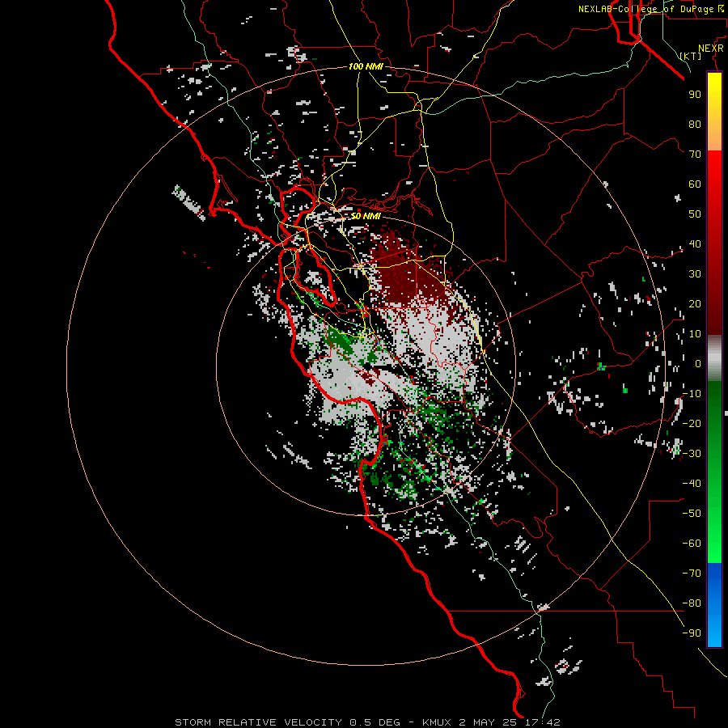This screenshot has width=728, height=728.
Task: Click the 30 value on velocity scale
Action: point(695,274)
